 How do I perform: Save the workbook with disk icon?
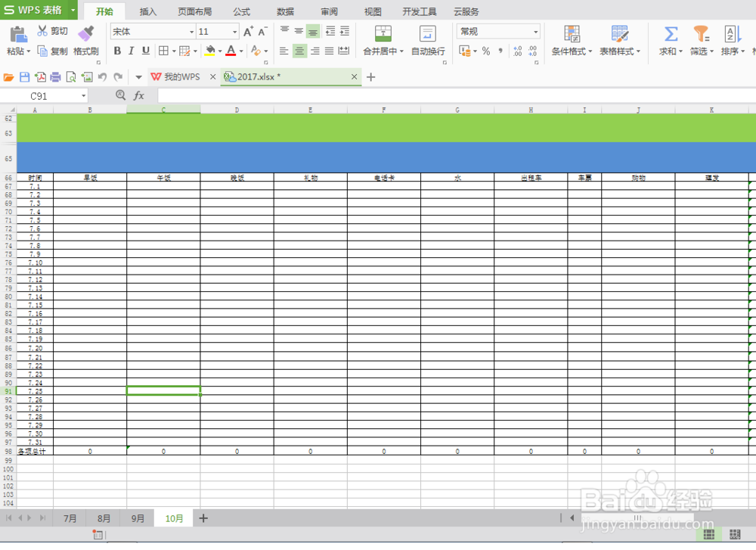25,77
